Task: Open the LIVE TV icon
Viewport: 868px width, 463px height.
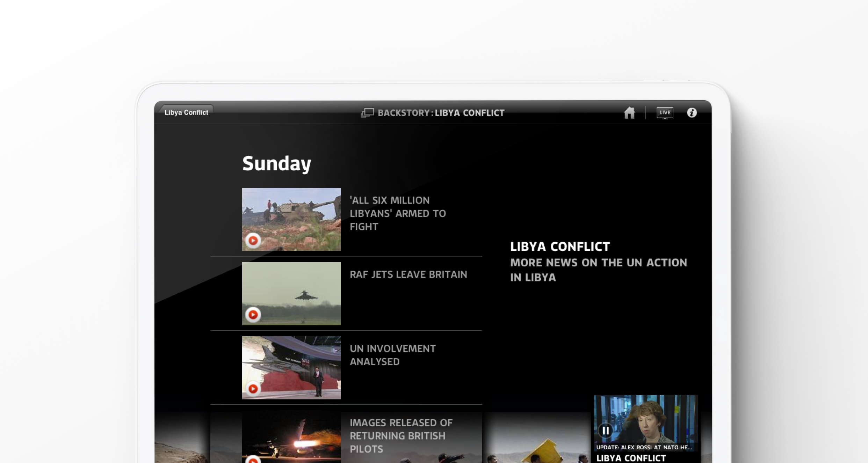Action: 665,113
